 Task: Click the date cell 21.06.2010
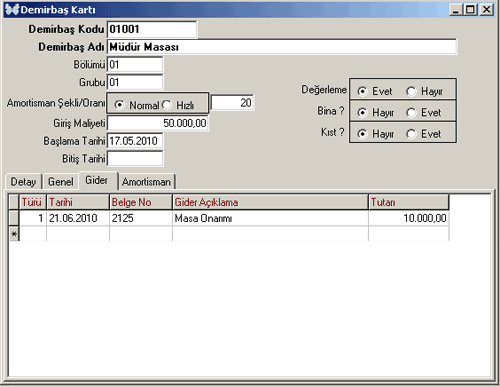[x=78, y=218]
